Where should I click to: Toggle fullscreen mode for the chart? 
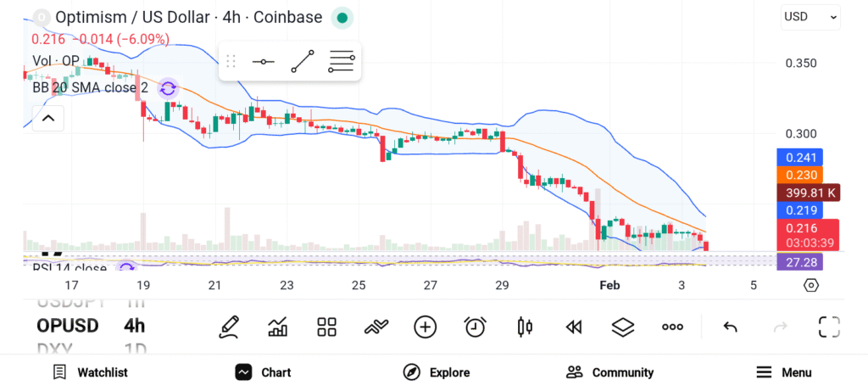point(828,327)
